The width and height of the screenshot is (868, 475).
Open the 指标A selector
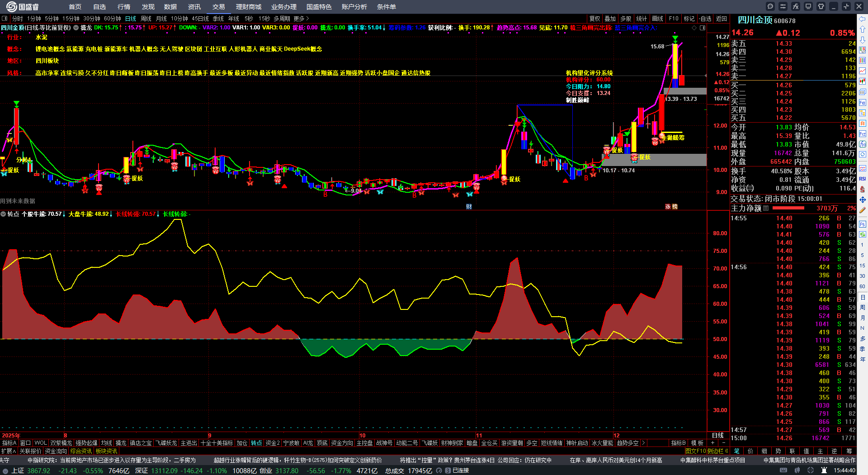(x=9, y=443)
